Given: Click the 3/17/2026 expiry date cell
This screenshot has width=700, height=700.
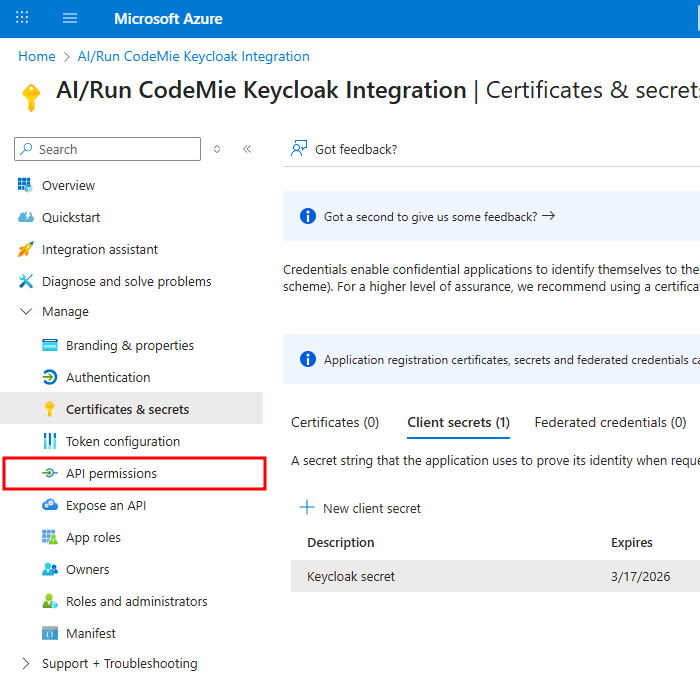Looking at the screenshot, I should click(641, 576).
